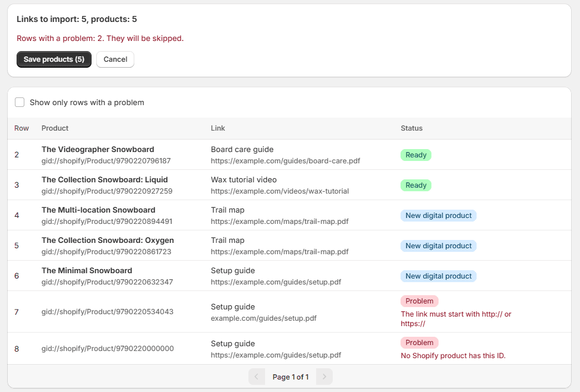Click the Problem badge in row 8

tap(420, 343)
